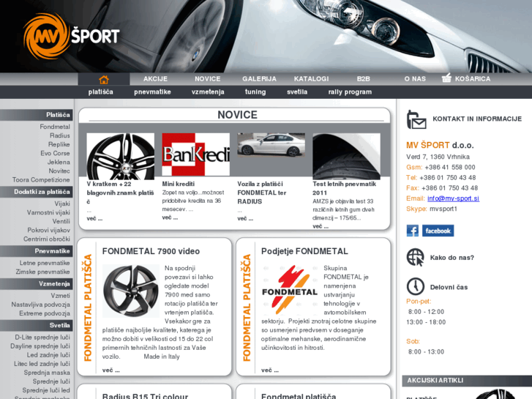Viewport: 532px width, 399px height.
Task: Open the Extreme podvozja sidebar link
Action: pyautogui.click(x=45, y=313)
